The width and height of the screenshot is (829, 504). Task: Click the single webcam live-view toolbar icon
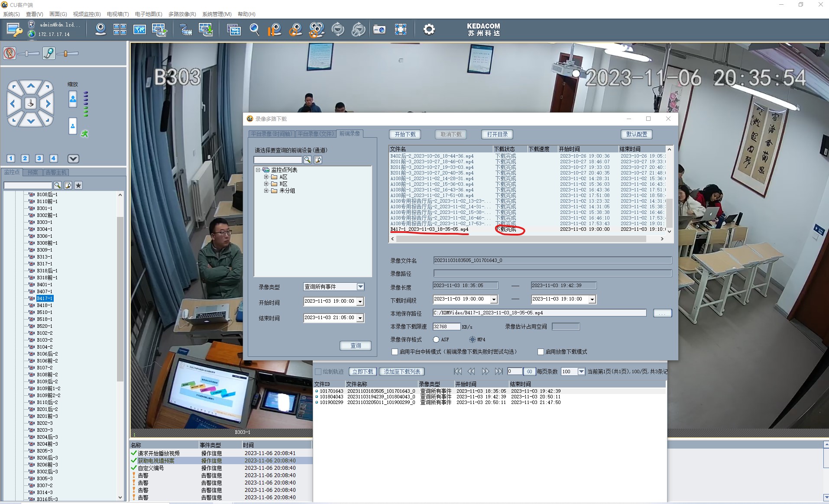pos(100,29)
